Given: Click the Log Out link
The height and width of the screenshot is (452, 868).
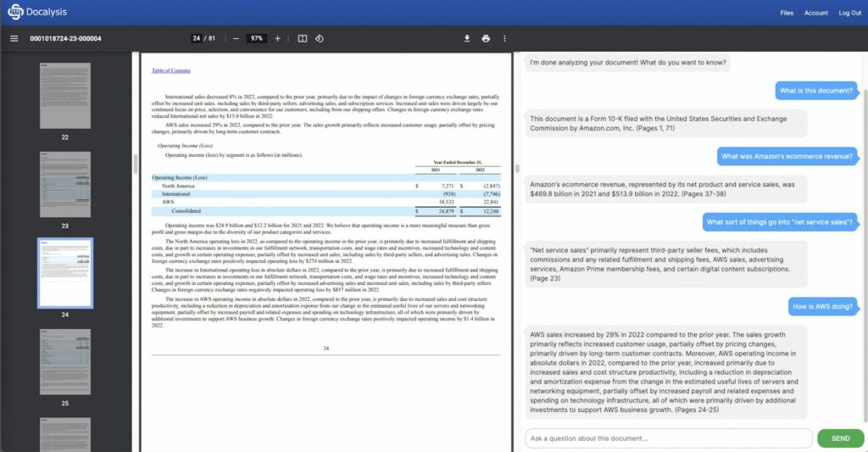Looking at the screenshot, I should point(849,13).
